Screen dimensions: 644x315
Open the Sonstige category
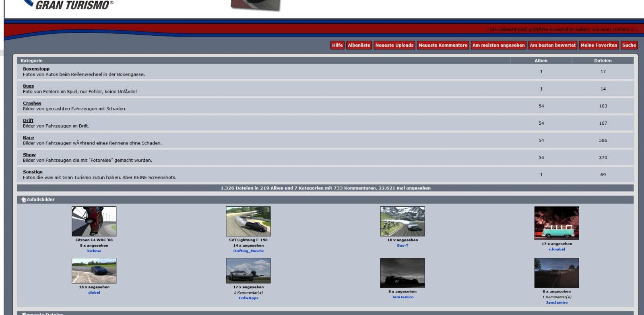(x=33, y=172)
